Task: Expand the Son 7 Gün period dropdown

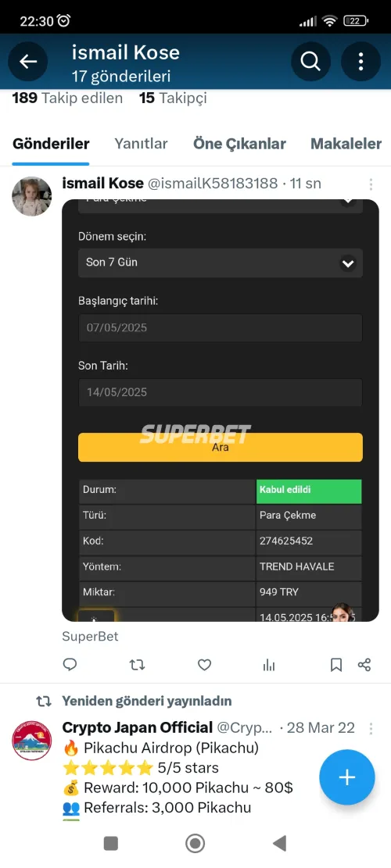Action: 221,263
